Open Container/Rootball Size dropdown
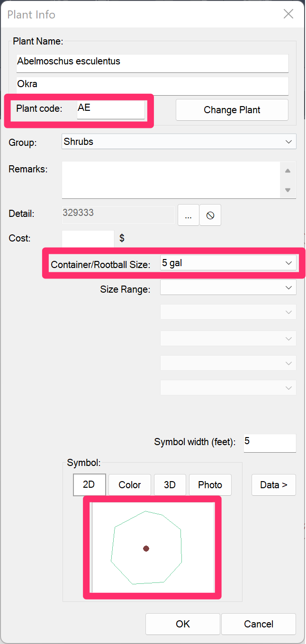The image size is (306, 644). tap(228, 263)
